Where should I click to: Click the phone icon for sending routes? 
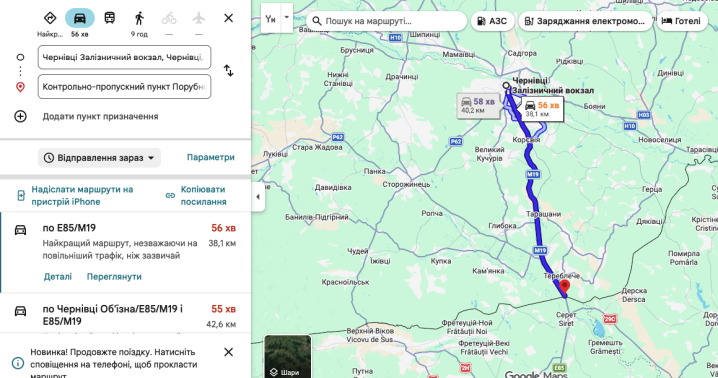pyautogui.click(x=21, y=196)
